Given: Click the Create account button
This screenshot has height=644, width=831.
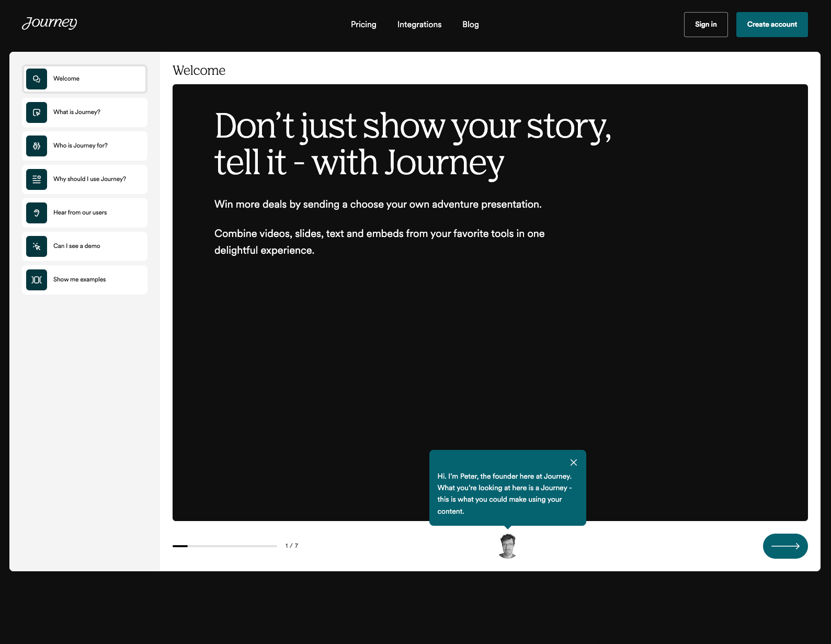Looking at the screenshot, I should pyautogui.click(x=772, y=25).
